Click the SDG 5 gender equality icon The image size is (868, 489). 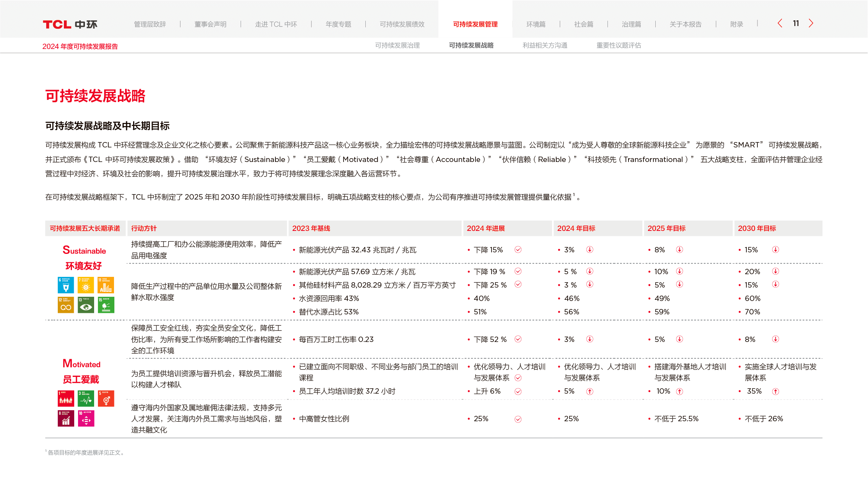click(106, 398)
